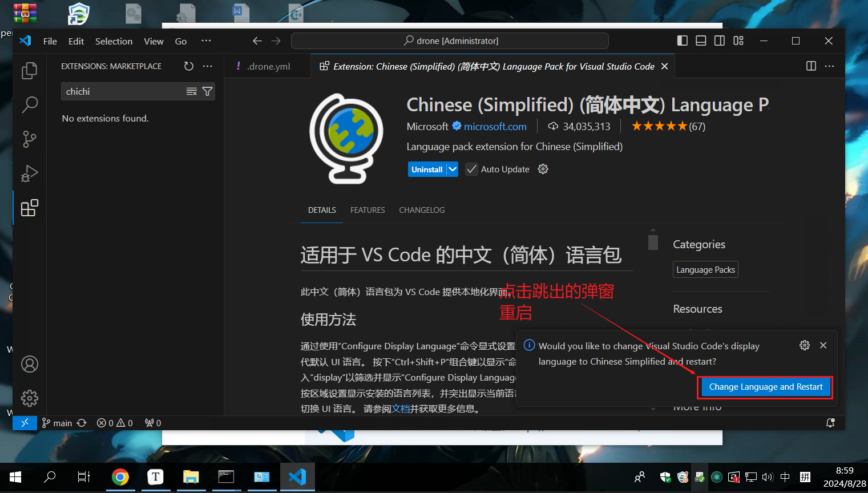Clear extensions search results icon
The image size is (868, 493).
pos(191,91)
